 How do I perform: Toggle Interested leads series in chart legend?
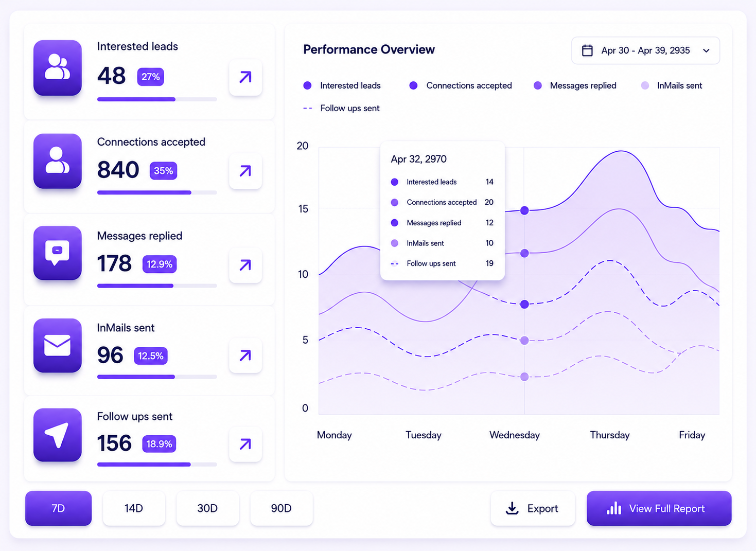click(x=342, y=85)
